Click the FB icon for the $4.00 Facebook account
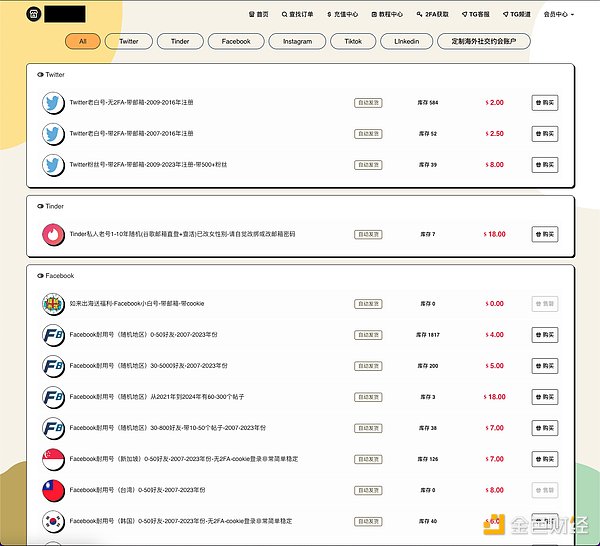The height and width of the screenshot is (546, 600). 54,335
